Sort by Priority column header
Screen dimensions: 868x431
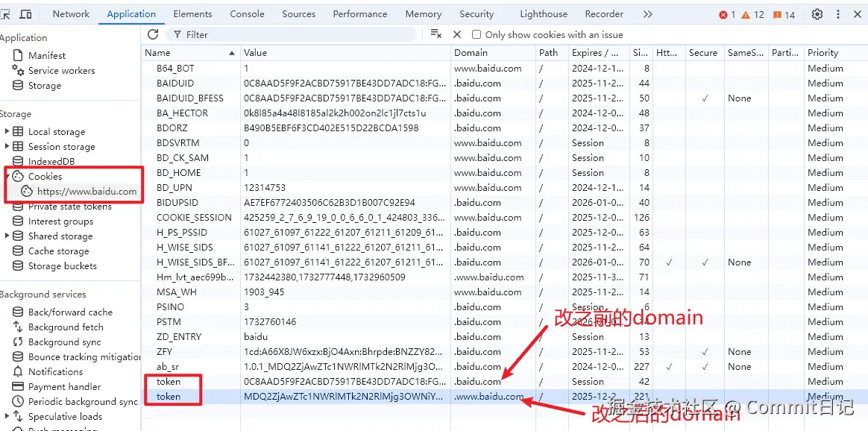click(835, 53)
